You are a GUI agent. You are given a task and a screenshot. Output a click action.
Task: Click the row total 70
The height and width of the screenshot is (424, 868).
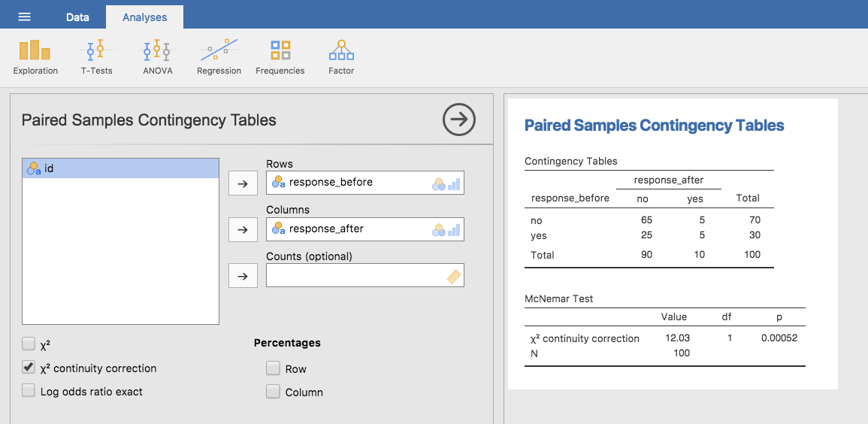tap(754, 220)
